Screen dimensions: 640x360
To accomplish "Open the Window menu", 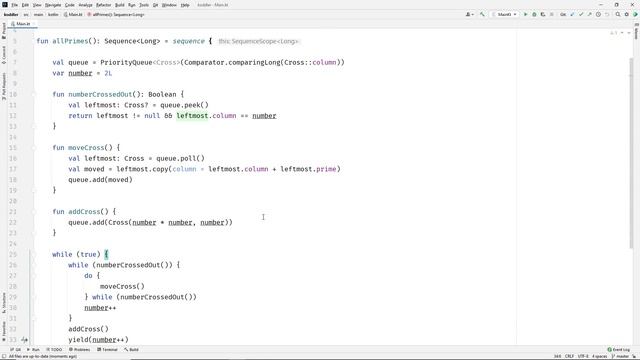I will pos(169,5).
